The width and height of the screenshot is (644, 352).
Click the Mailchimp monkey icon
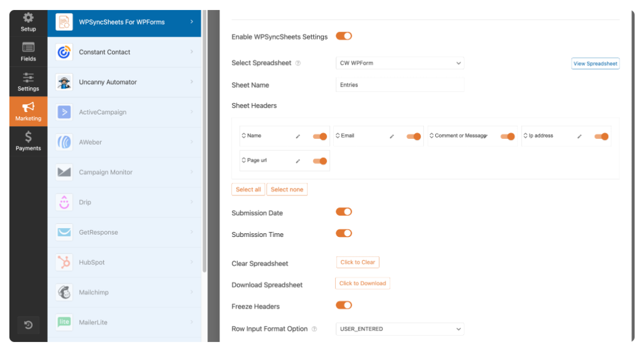[64, 292]
